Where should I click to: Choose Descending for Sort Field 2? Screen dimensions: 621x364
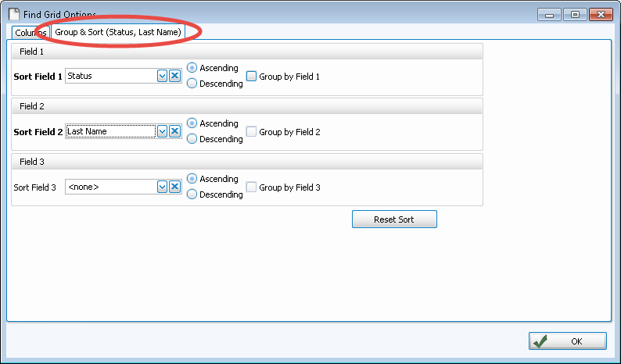click(x=192, y=139)
